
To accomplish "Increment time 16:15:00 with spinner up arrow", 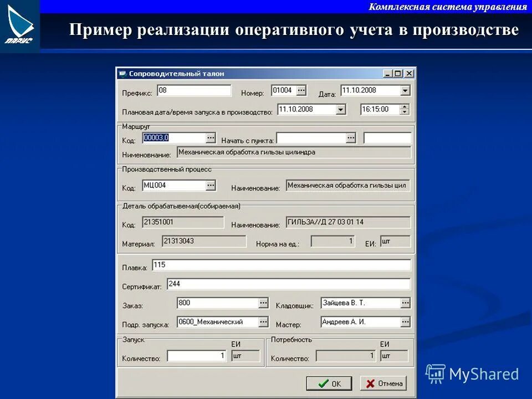I will (x=404, y=106).
